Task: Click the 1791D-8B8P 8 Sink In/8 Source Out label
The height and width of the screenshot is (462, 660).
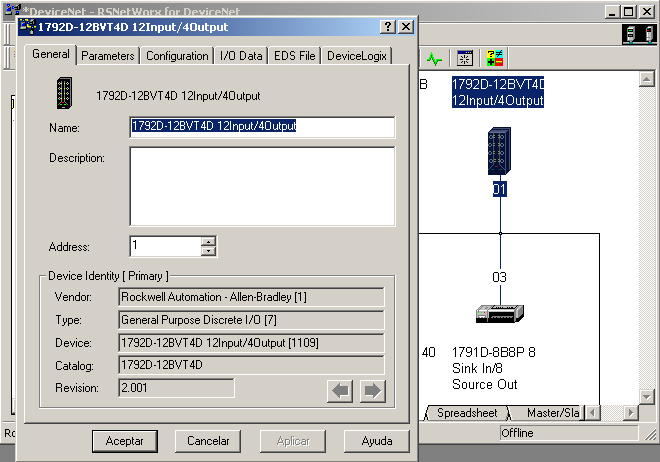Action: (494, 368)
